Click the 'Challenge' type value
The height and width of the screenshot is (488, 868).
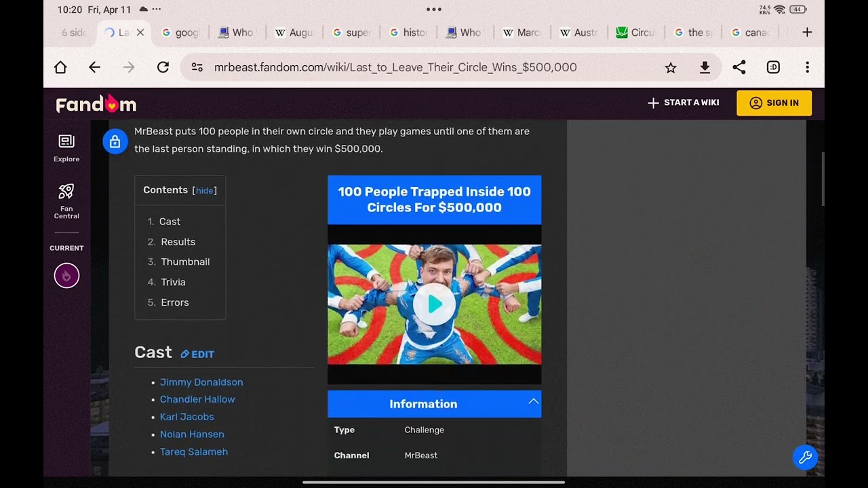click(x=425, y=430)
